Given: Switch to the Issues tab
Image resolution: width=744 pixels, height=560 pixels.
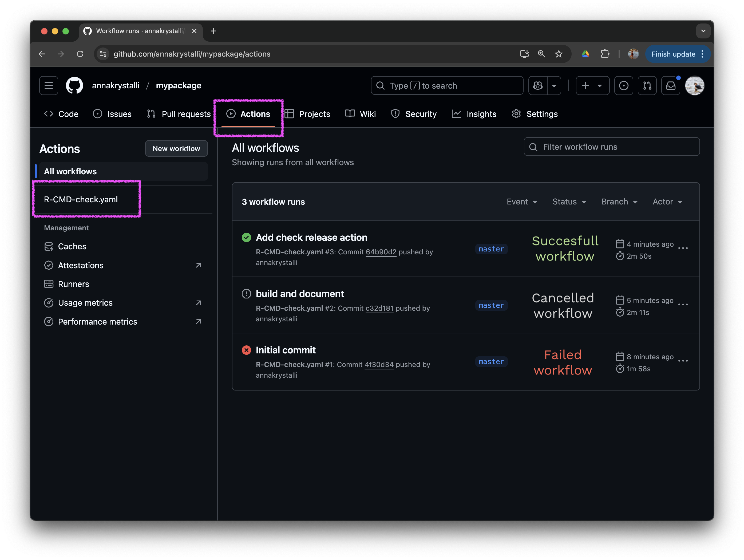Looking at the screenshot, I should coord(112,114).
